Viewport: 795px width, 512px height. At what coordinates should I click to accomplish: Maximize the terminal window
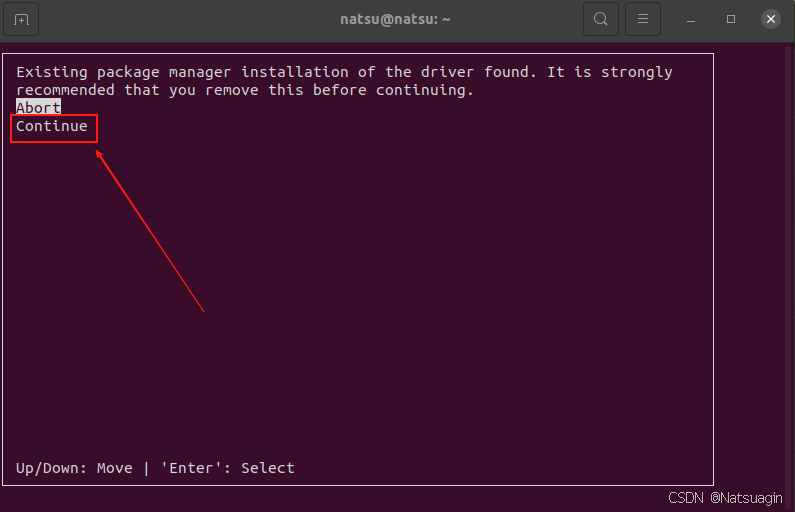(x=731, y=19)
